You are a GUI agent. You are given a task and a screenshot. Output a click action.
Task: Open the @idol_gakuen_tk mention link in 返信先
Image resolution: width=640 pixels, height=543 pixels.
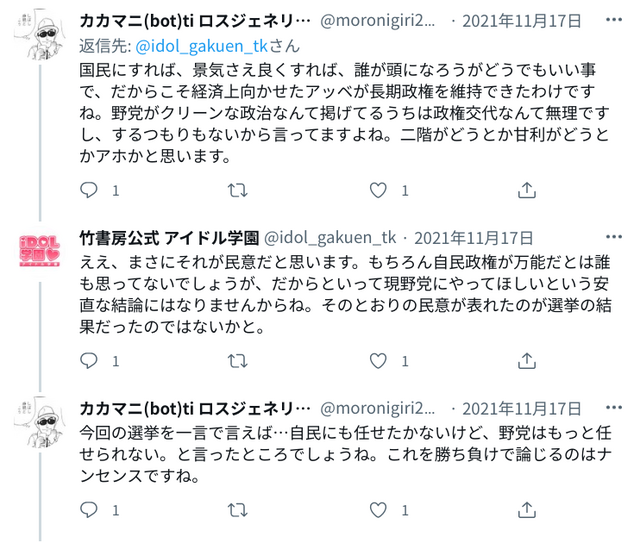201,46
